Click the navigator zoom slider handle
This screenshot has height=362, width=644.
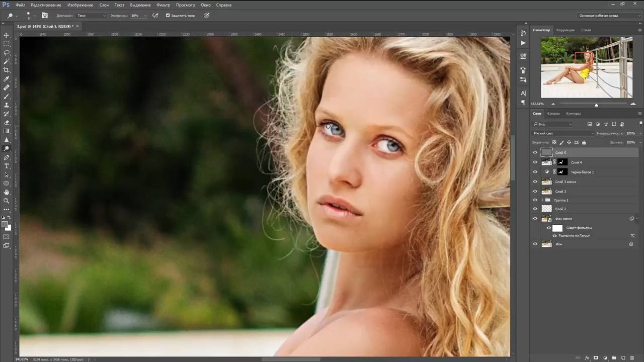[596, 105]
